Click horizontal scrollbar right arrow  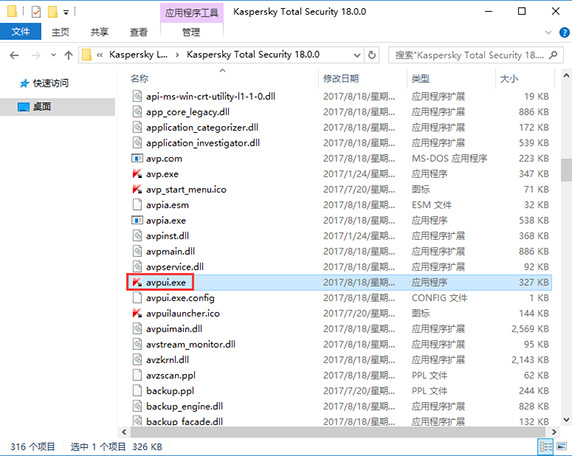coord(554,432)
